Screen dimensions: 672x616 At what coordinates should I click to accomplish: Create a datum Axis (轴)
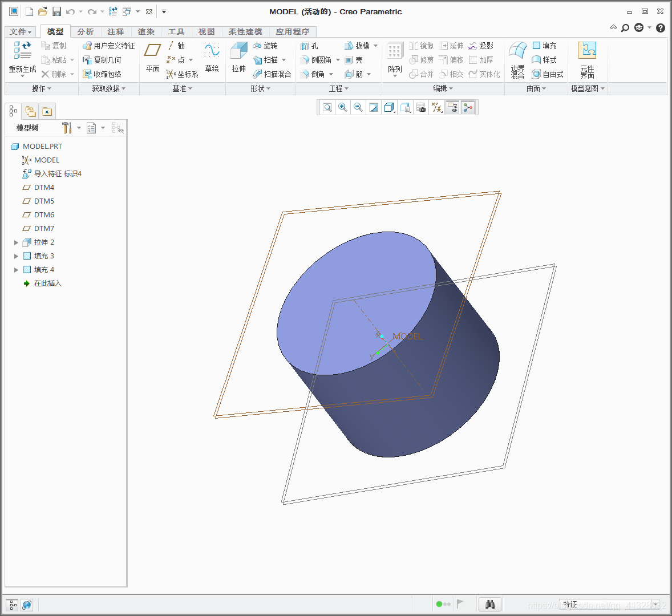[x=176, y=46]
